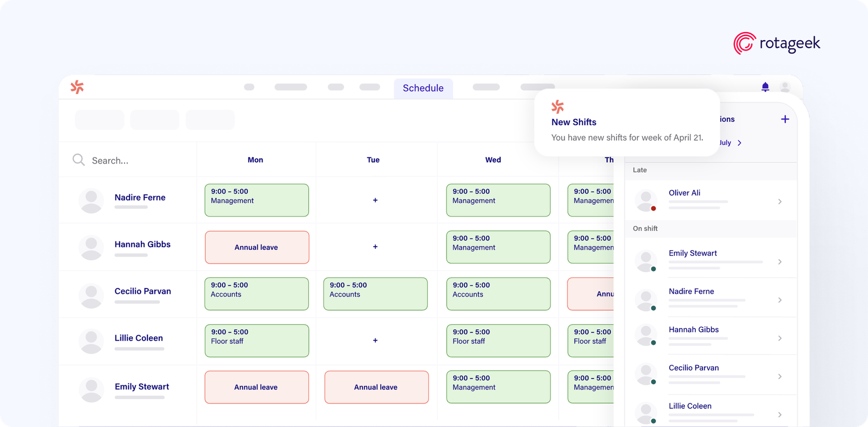Click Lillie Coleen's avatar in schedule
Viewport: 868px width, 427px height.
[91, 342]
